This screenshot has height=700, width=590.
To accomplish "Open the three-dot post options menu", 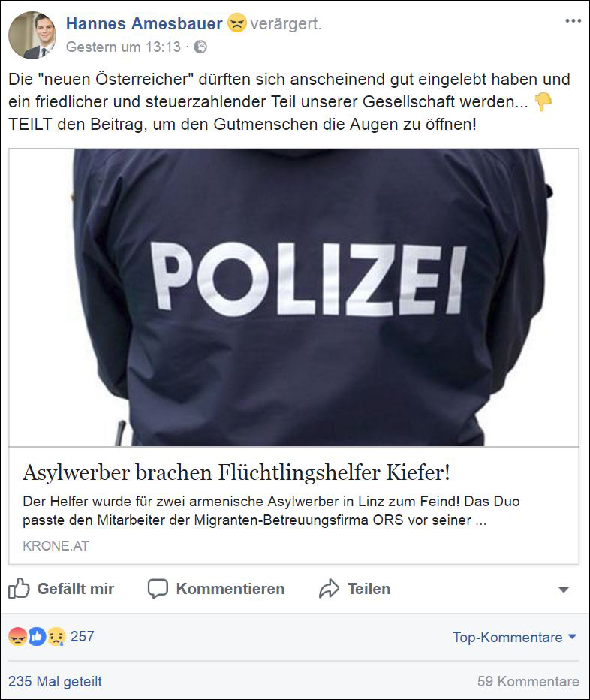I will 573,20.
